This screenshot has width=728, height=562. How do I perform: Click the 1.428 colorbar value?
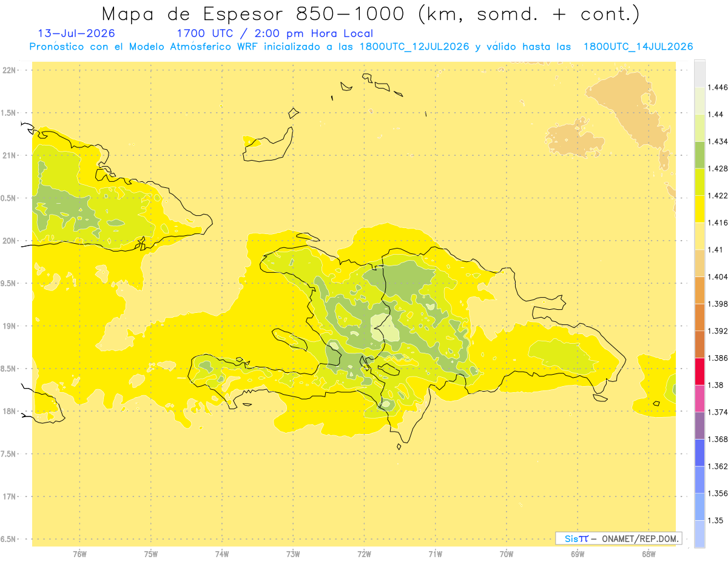718,169
